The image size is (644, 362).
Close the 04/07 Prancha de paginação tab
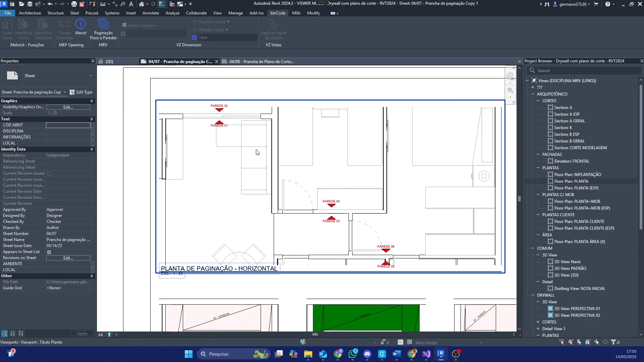coord(217,62)
